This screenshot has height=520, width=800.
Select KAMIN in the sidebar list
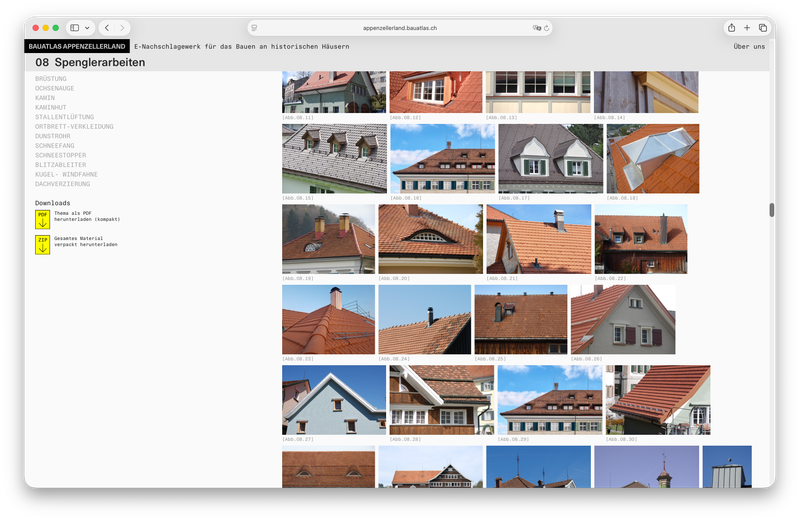(45, 98)
